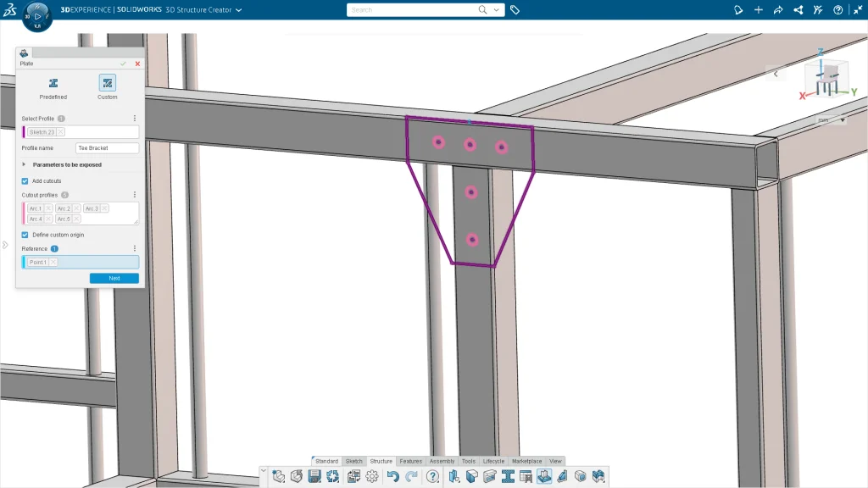Open the notifications bell icon
Screen dimensions: 868x488
pos(738,10)
